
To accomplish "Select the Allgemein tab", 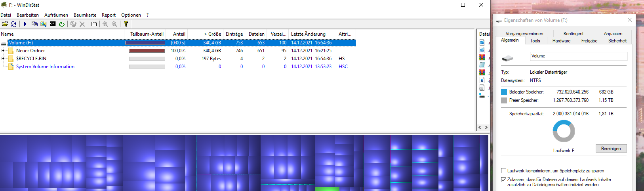I will (510, 40).
